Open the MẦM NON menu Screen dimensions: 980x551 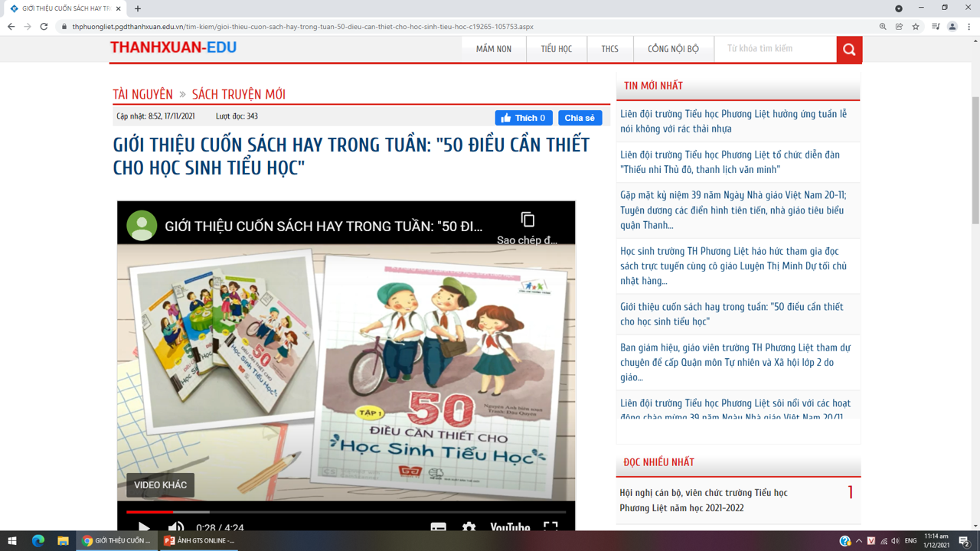494,49
